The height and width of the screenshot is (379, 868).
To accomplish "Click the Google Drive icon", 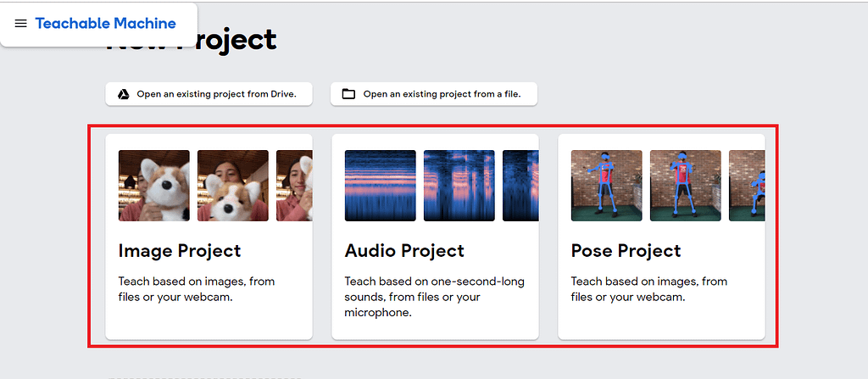I will [124, 94].
